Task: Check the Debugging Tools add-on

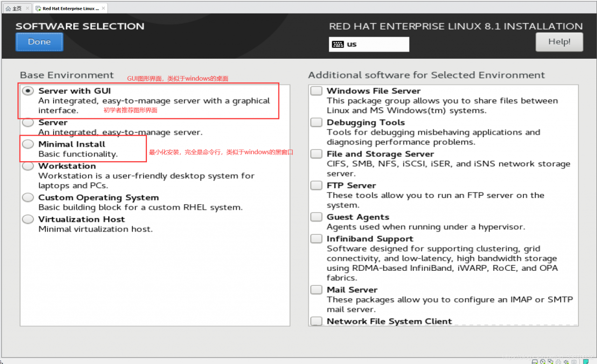Action: pos(317,123)
